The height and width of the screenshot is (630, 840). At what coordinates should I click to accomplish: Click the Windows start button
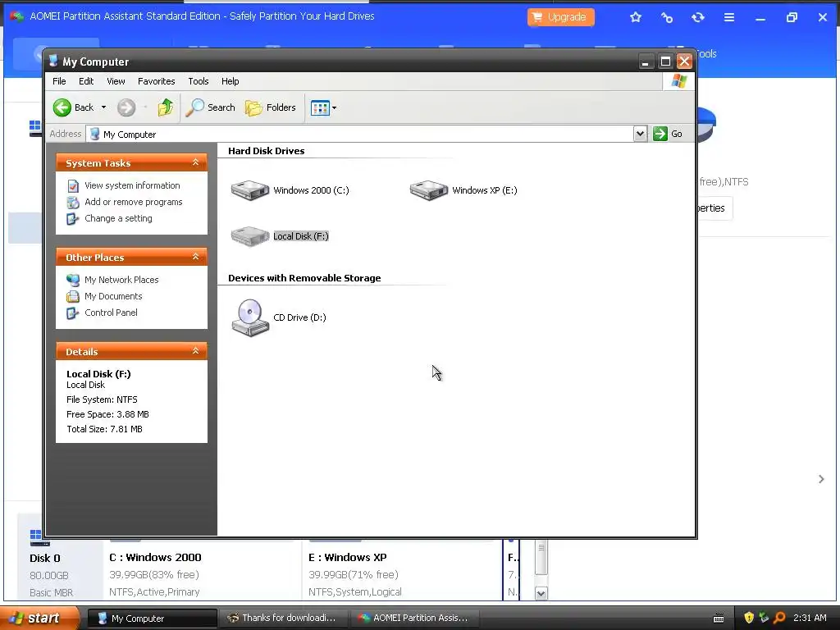[x=39, y=619]
